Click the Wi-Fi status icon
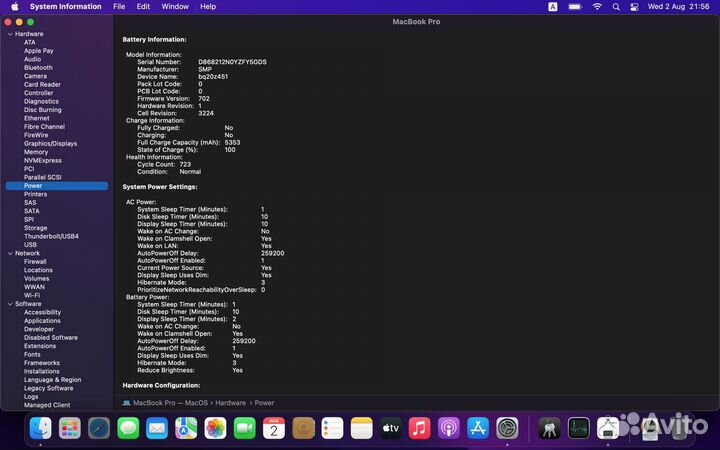The height and width of the screenshot is (450, 720). pos(597,6)
